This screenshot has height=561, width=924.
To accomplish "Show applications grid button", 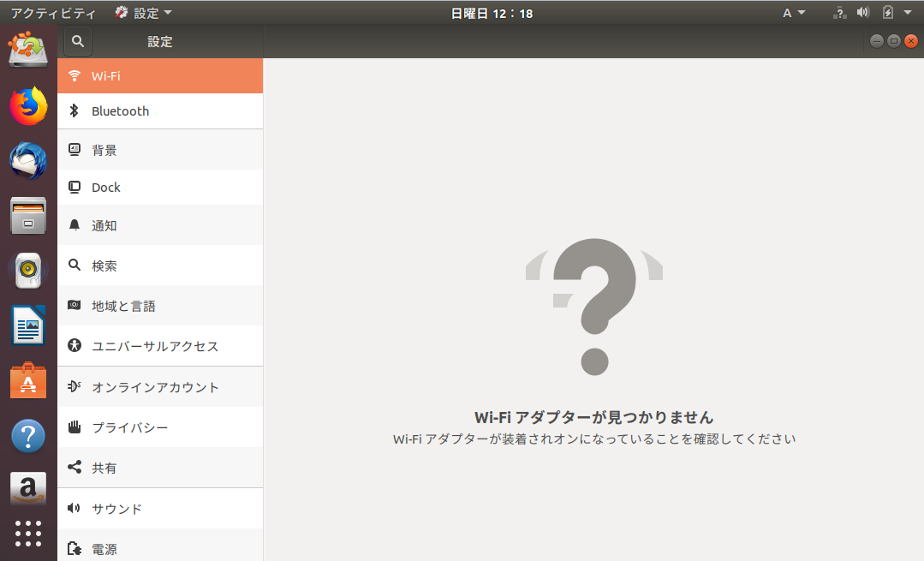I will point(28,533).
